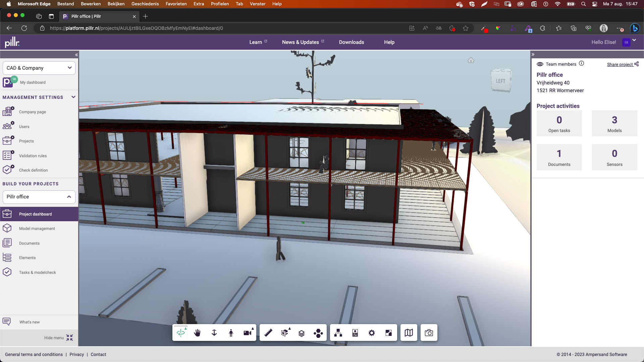Image resolution: width=644 pixels, height=362 pixels.
Task: Click the browser address bar
Action: tap(221, 28)
